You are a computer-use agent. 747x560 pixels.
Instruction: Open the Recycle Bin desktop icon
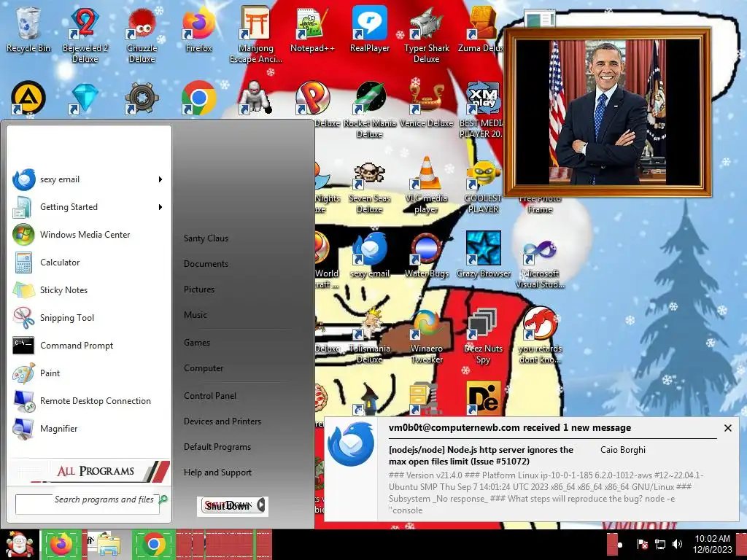(28, 29)
